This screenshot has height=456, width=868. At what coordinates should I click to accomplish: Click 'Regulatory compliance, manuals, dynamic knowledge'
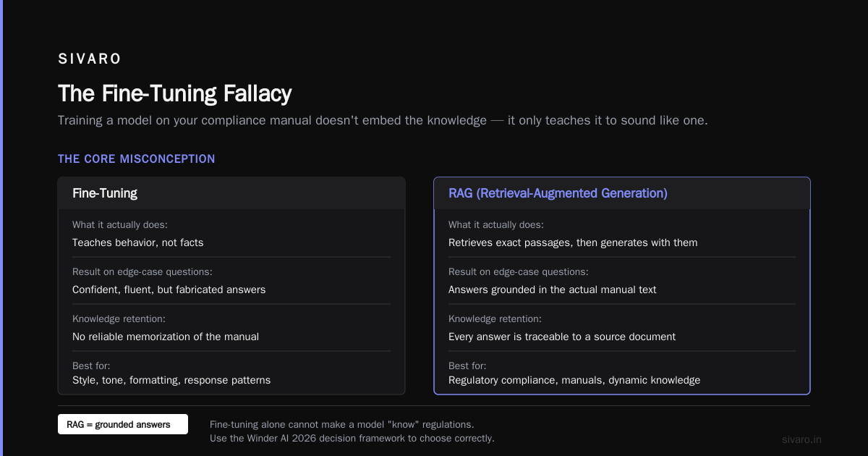point(574,380)
